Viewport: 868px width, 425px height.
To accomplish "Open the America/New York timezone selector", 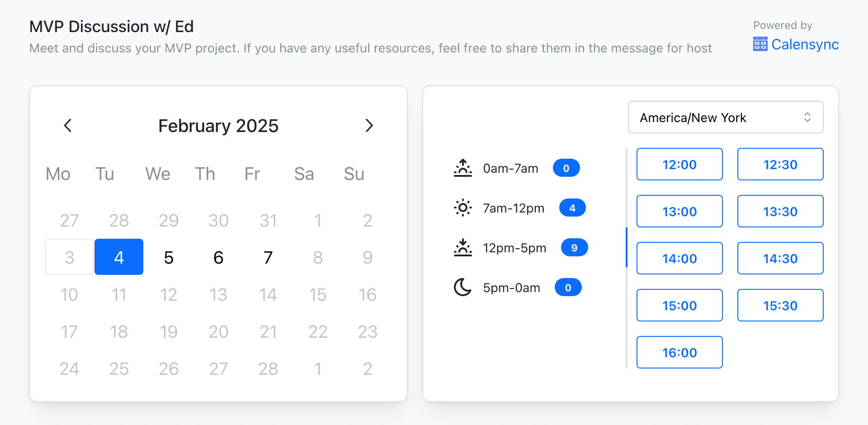I will [725, 117].
